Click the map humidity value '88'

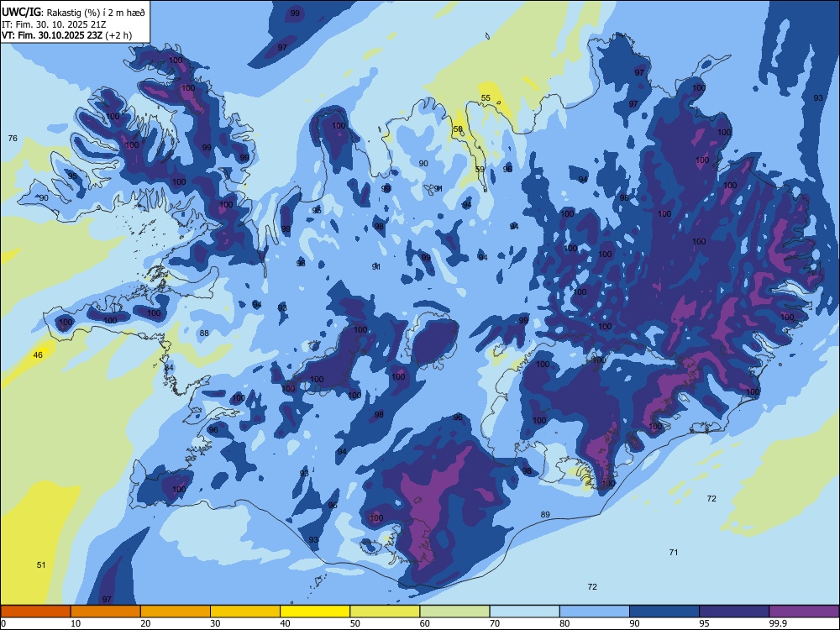pos(204,333)
